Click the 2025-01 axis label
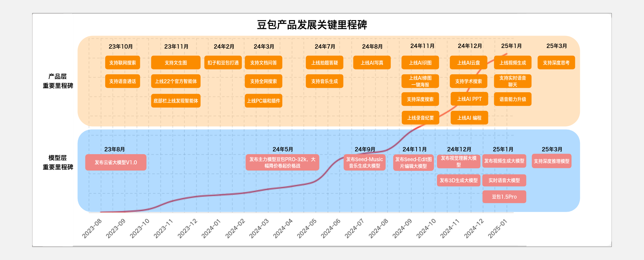 (x=498, y=228)
